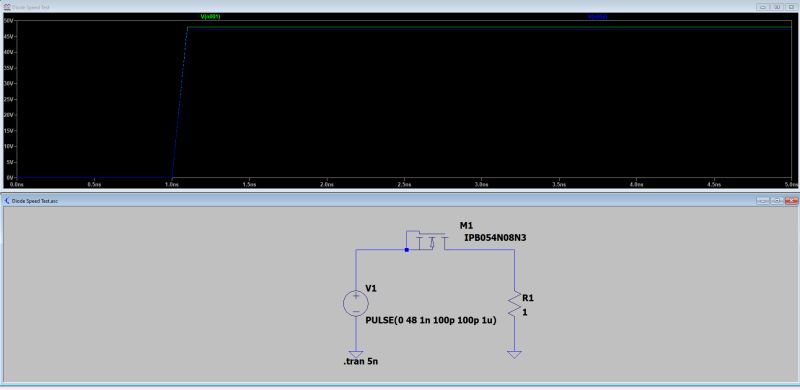Click the IPB054N08N3 model name
Image resolution: width=800 pixels, height=390 pixels.
pos(495,237)
